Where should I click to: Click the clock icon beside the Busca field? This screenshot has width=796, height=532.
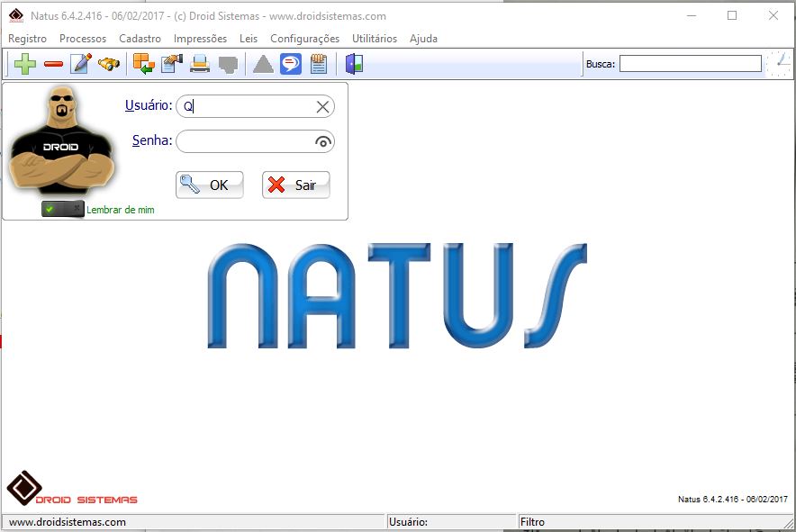pyautogui.click(x=779, y=64)
